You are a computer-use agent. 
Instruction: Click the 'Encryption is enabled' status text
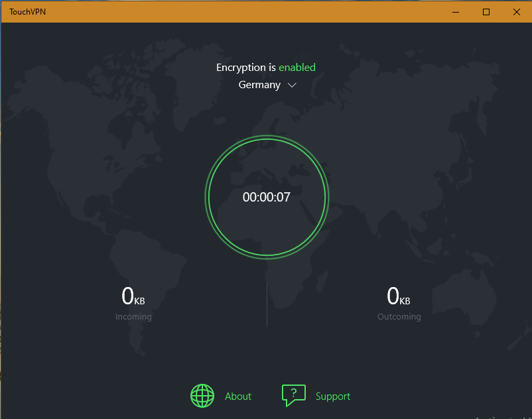(265, 68)
